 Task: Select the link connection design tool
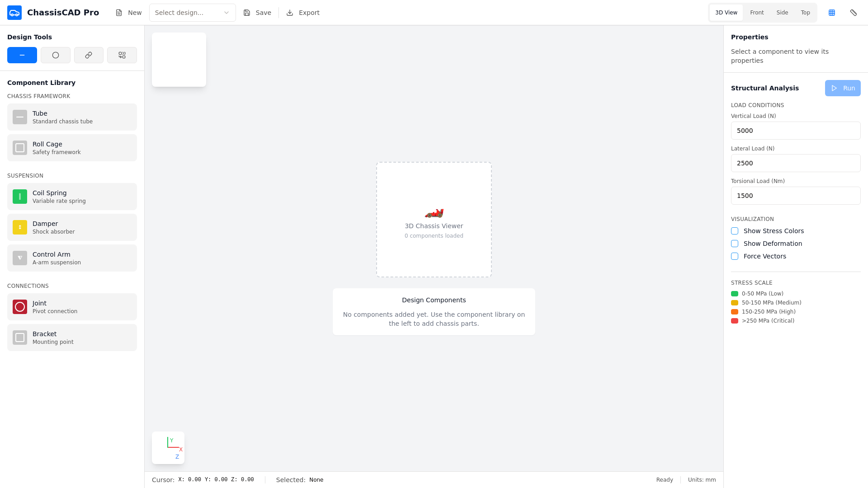[x=89, y=55]
